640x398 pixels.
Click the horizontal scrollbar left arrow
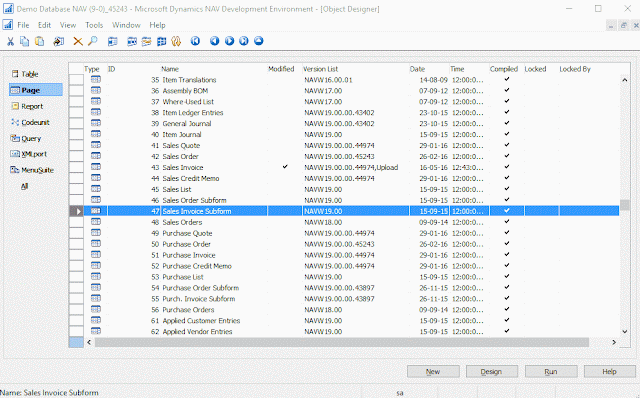pos(89,342)
